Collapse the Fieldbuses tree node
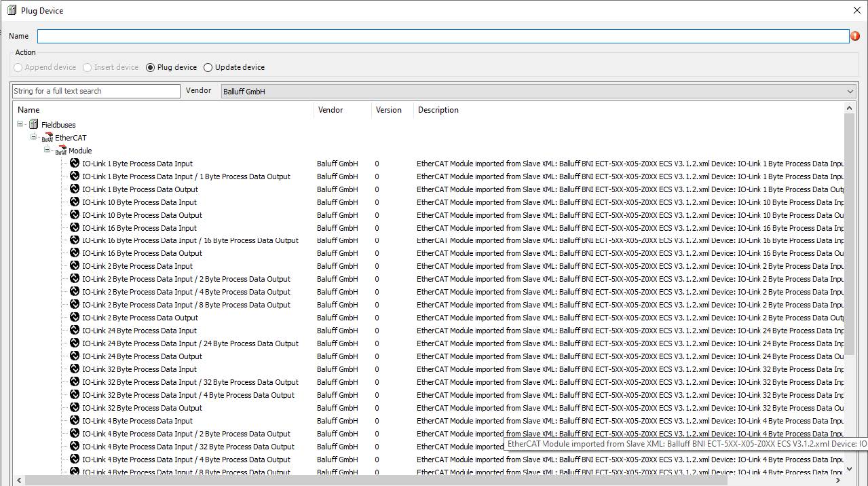This screenshot has height=486, width=868. tap(20, 124)
